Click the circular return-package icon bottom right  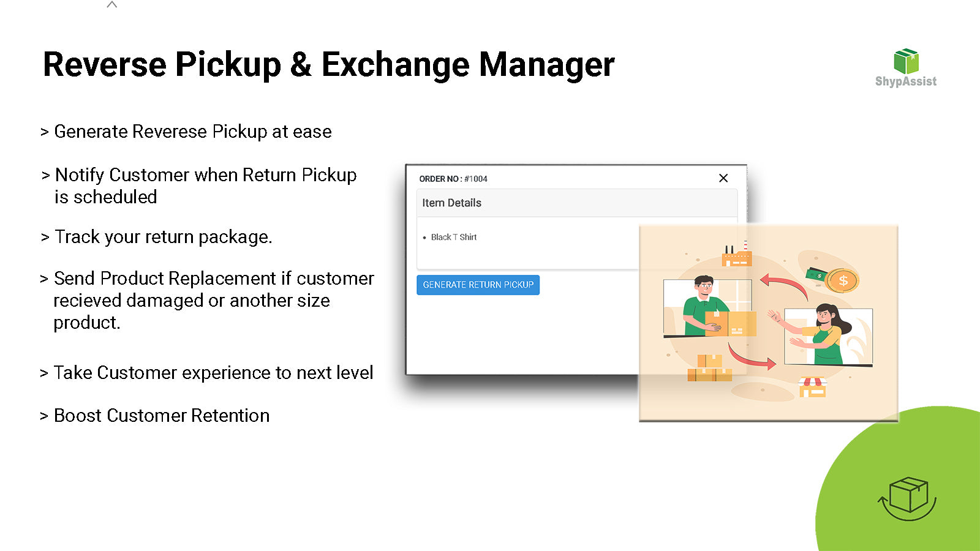point(907,497)
